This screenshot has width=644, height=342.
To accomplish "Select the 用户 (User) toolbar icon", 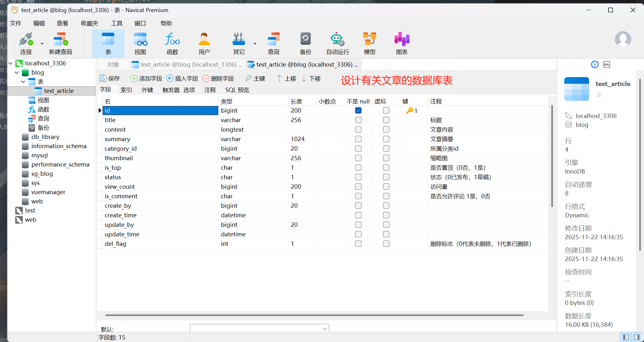I will 204,43.
